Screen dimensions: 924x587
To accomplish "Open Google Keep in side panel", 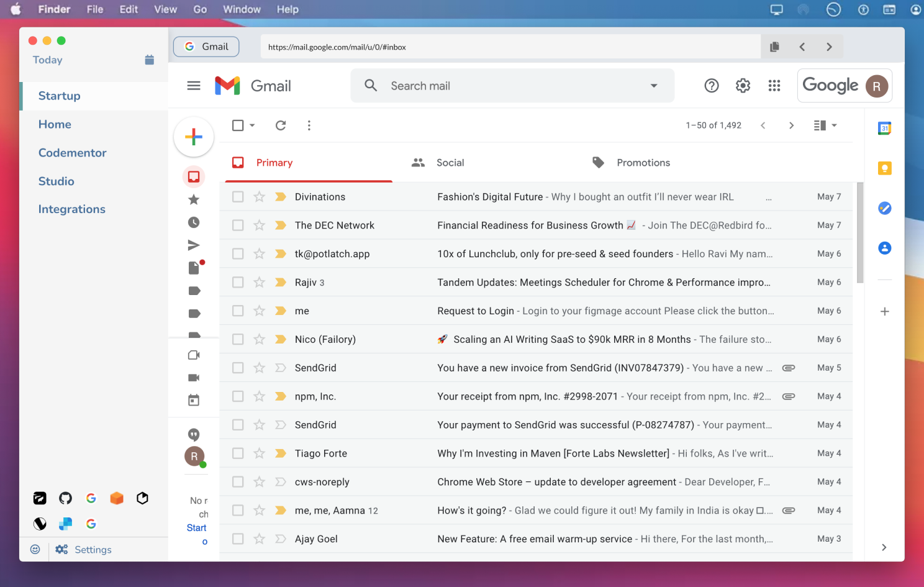I will coord(884,168).
